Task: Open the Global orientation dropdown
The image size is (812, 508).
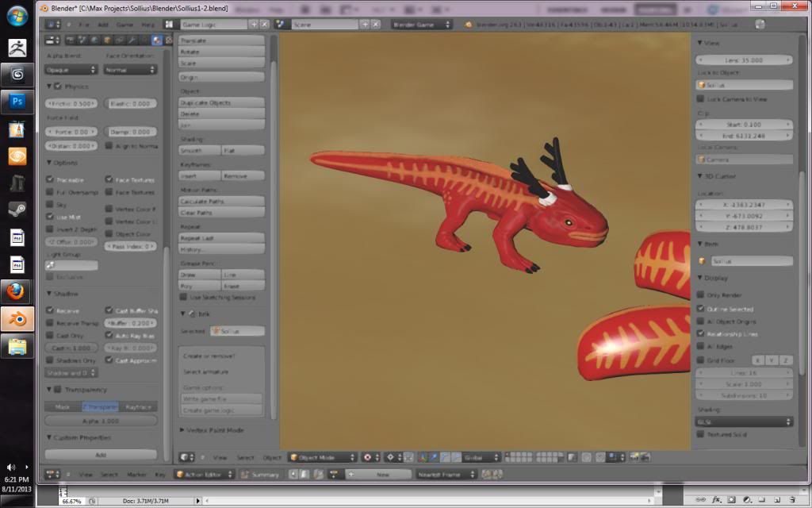Action: tap(481, 457)
